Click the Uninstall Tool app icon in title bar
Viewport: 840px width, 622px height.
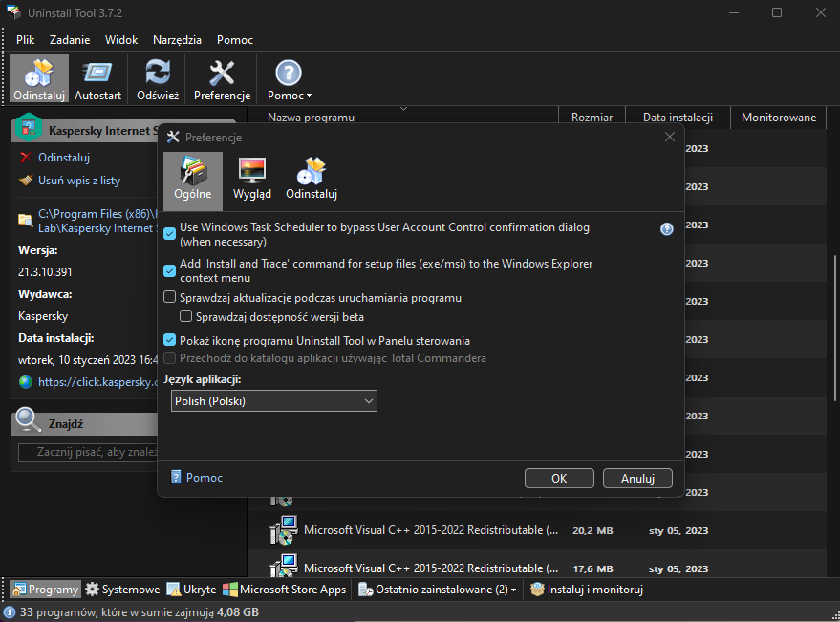13,12
